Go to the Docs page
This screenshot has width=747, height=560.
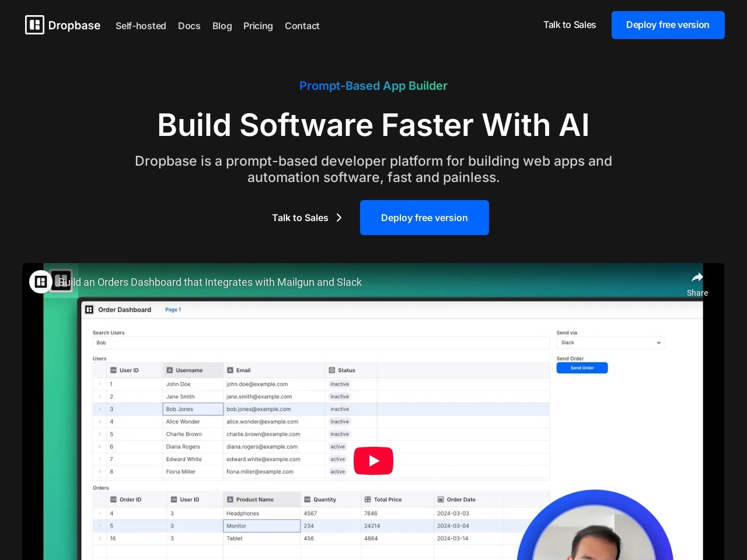(189, 26)
